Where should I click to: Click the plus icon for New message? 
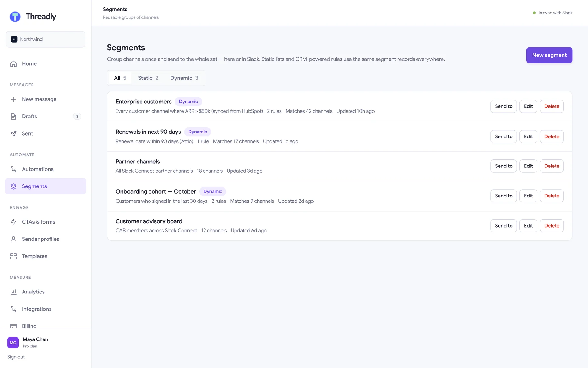point(13,99)
